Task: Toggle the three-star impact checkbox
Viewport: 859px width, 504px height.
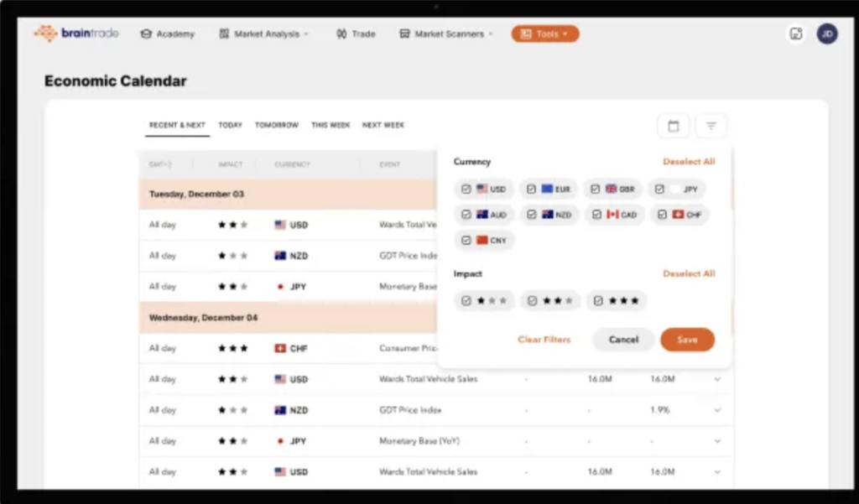Action: tap(598, 301)
